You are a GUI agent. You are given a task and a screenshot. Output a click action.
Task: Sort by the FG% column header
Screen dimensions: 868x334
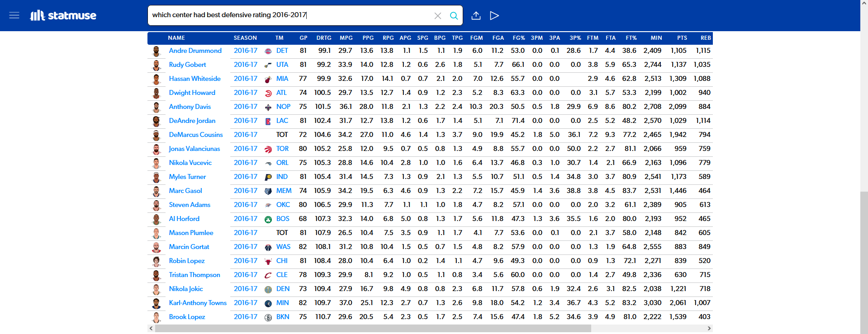518,38
